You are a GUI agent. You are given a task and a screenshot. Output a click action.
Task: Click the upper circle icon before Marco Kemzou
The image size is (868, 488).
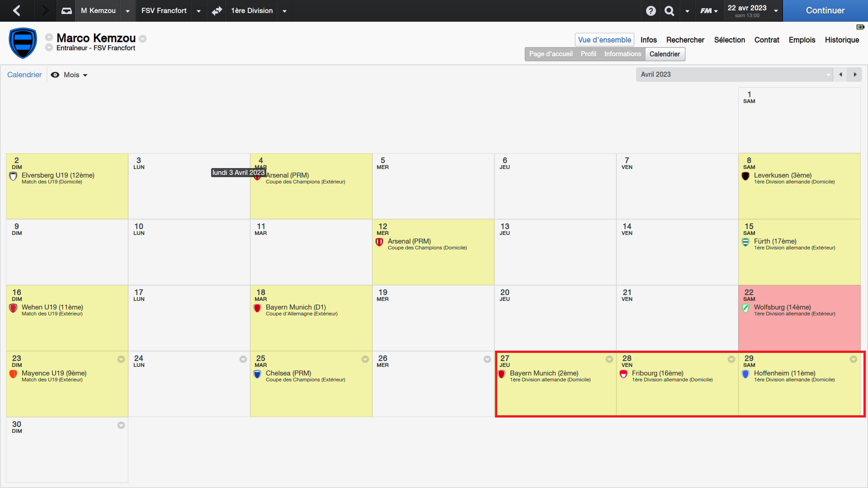click(49, 37)
